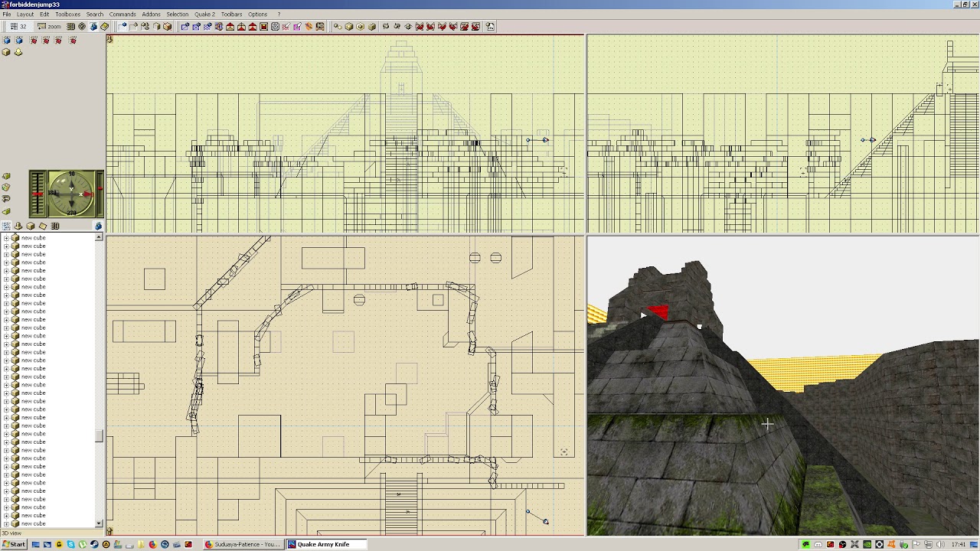The height and width of the screenshot is (551, 980).
Task: Open the Addons menu
Action: pyautogui.click(x=151, y=14)
